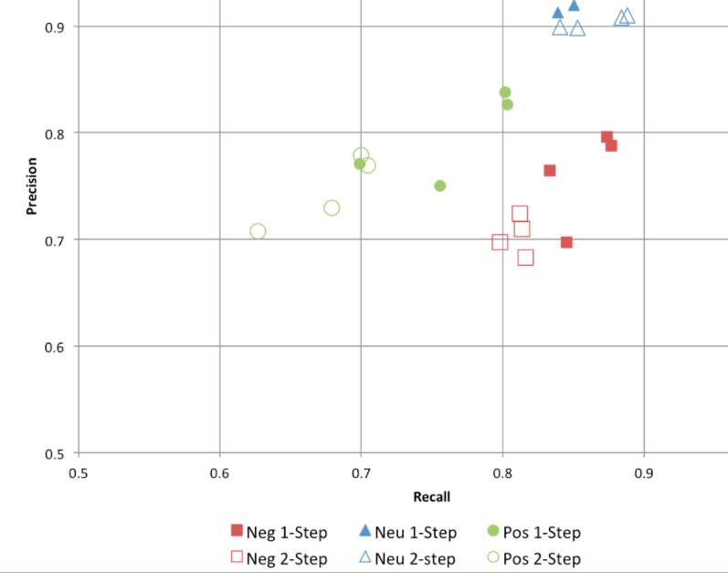
Task: Pick the lowest filled red square data point
Action: 566,242
